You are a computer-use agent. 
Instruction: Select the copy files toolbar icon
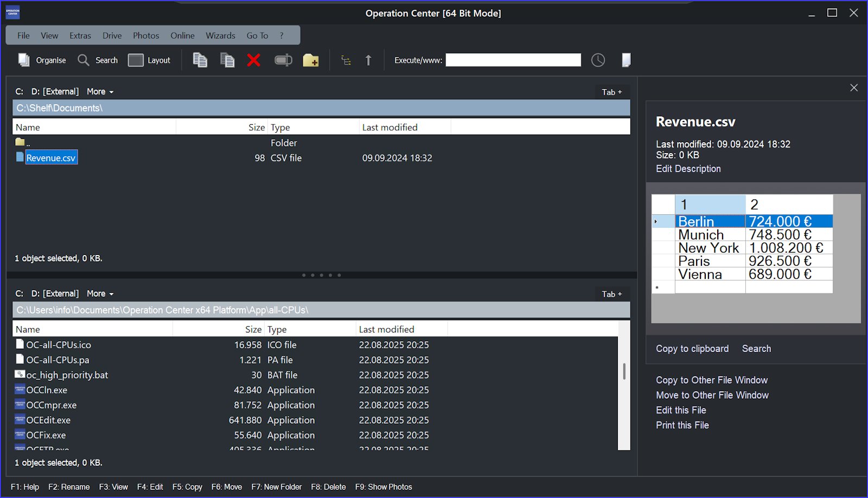[x=200, y=60]
